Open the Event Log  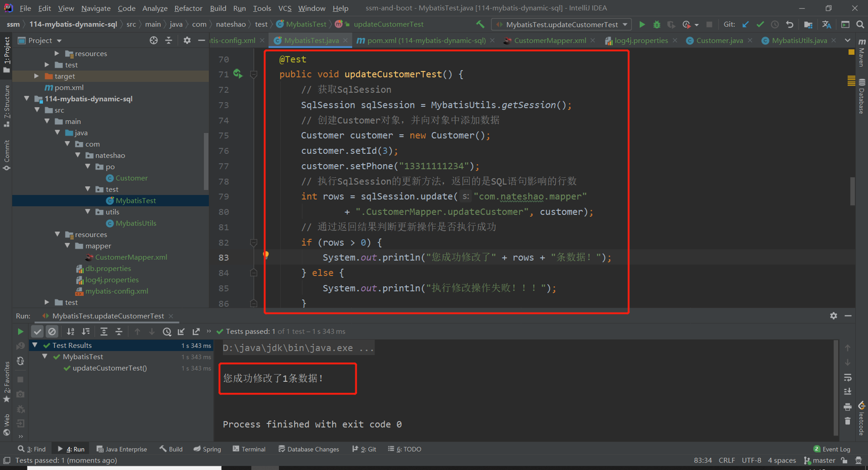tap(832, 449)
